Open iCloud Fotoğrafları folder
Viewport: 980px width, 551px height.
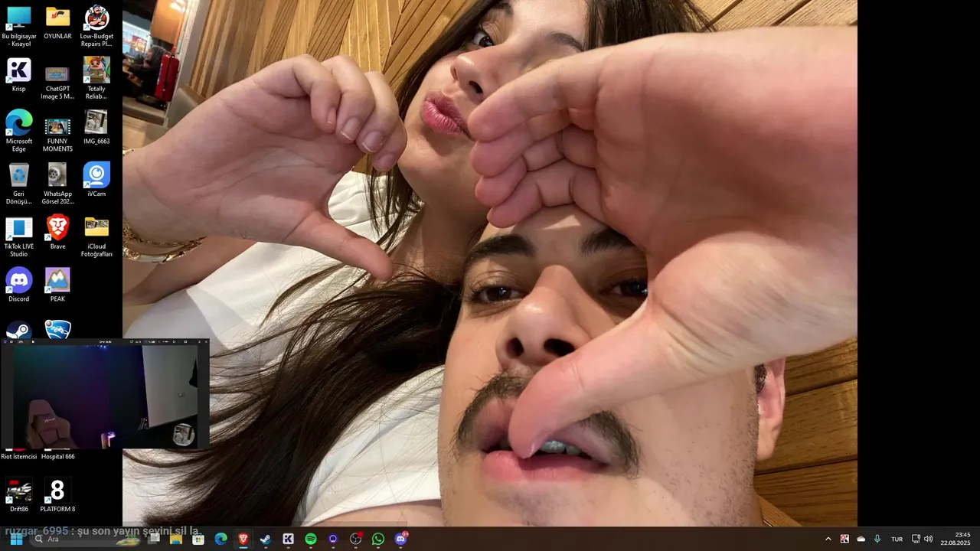(96, 236)
